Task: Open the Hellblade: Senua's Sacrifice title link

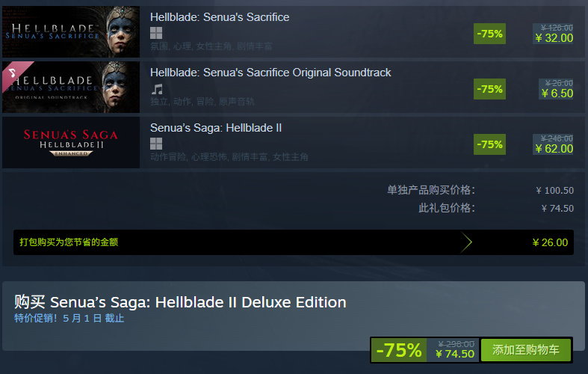Action: 220,17
